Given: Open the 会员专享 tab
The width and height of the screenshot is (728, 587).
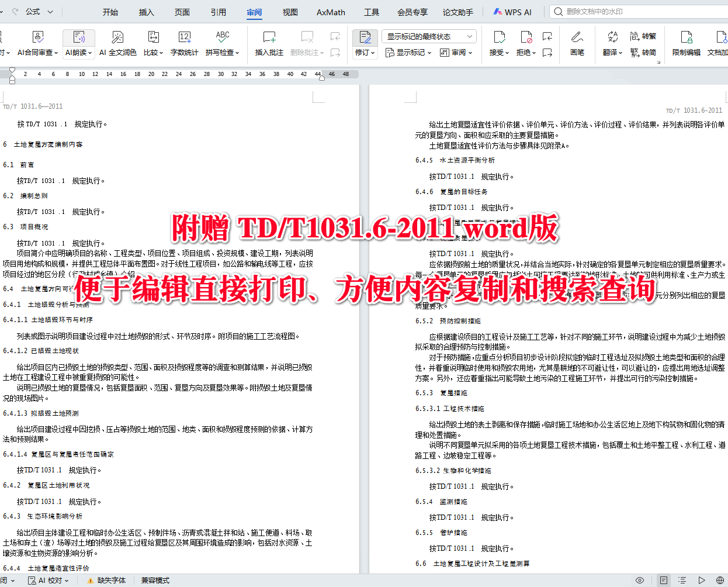Looking at the screenshot, I should pos(412,12).
